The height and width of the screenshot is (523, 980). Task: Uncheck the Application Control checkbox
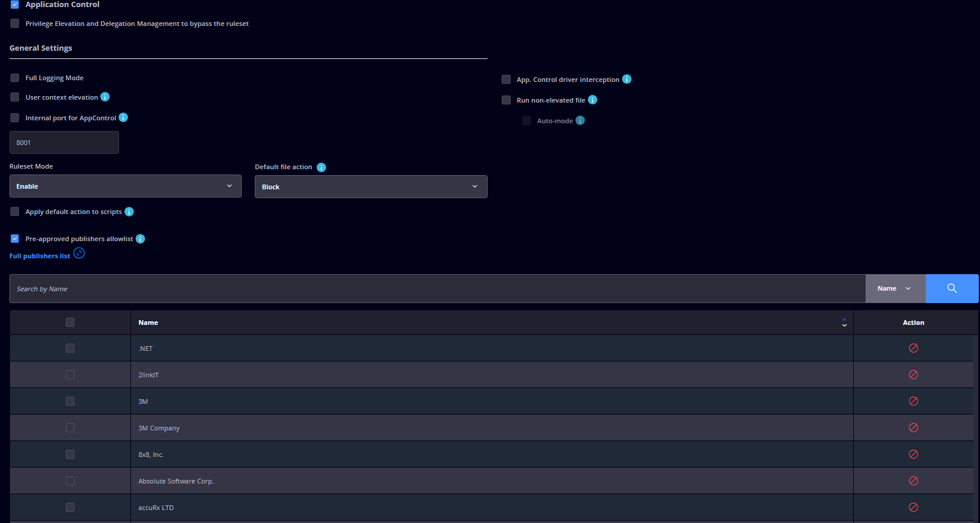pos(15,4)
